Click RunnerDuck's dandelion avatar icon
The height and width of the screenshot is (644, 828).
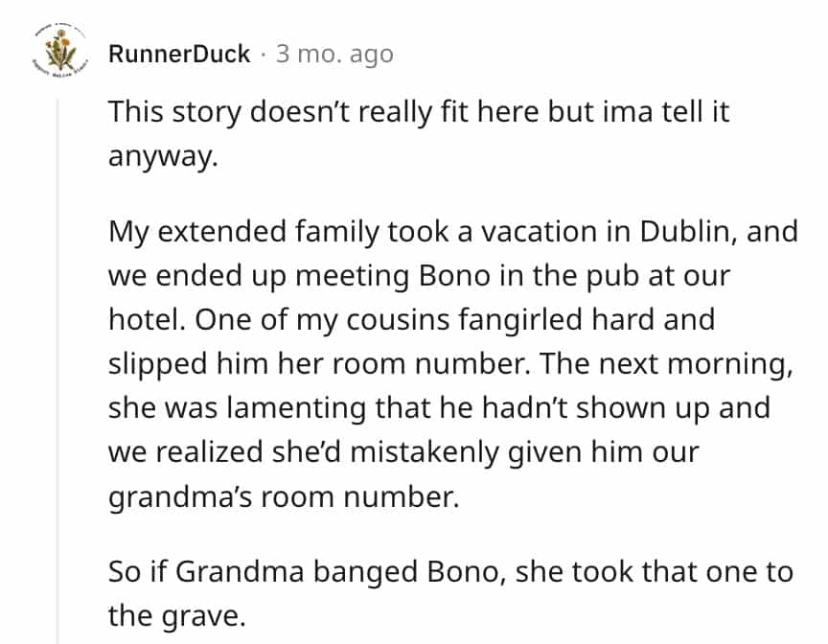coord(56,54)
